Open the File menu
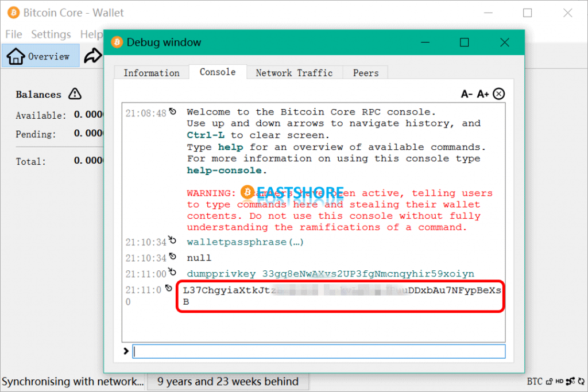588x392 pixels. (13, 34)
